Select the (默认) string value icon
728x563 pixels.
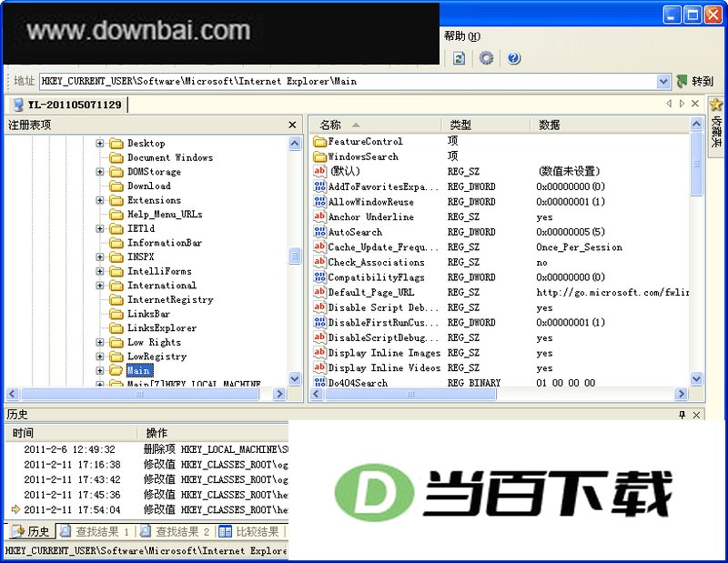tap(319, 171)
